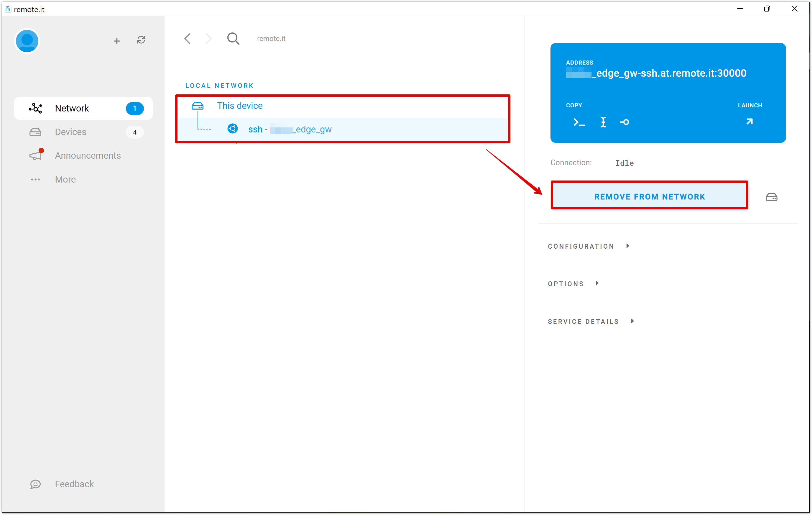Go back with left chevron
This screenshot has width=812, height=515.
[188, 38]
